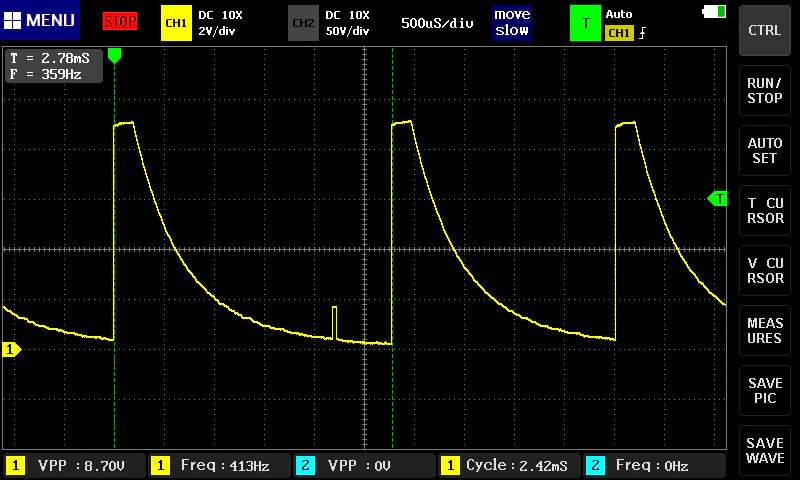This screenshot has height=480, width=800.
Task: Open the CTRL side menu
Action: pyautogui.click(x=764, y=31)
